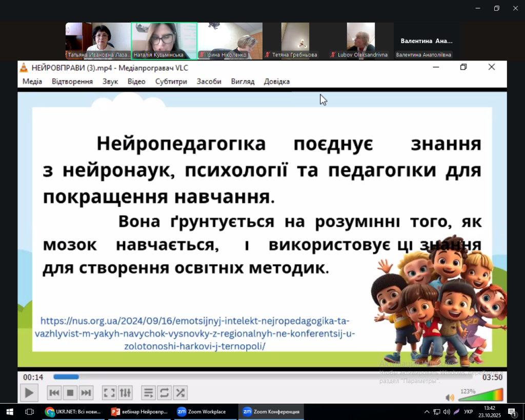Click the Next media button
The height and width of the screenshot is (420, 525).
coord(86,393)
